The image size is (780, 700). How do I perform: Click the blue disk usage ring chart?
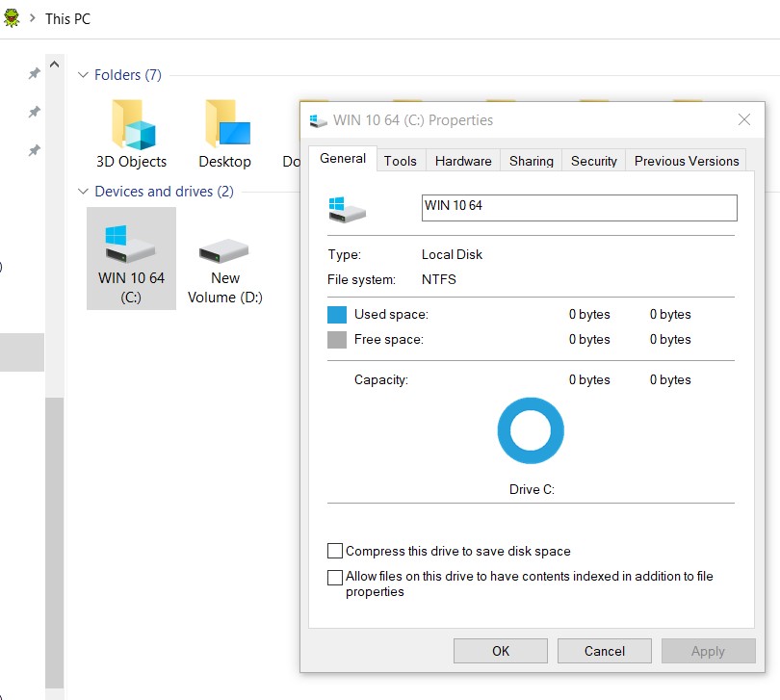coord(531,430)
